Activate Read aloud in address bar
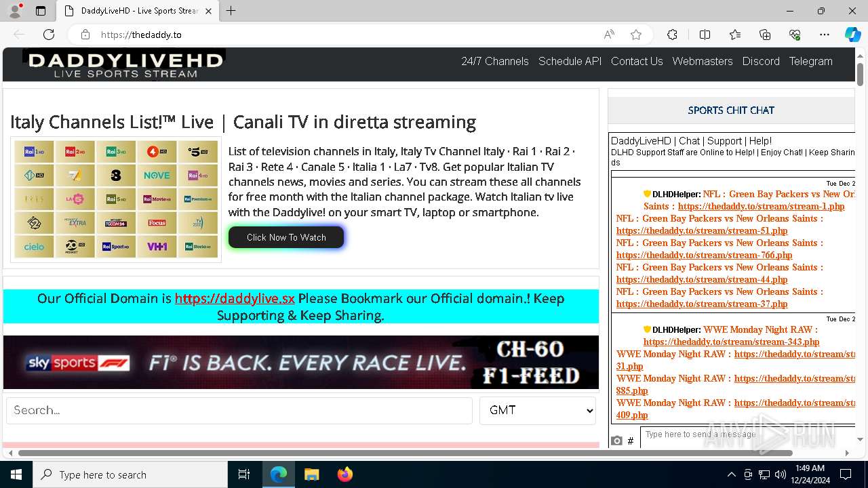Image resolution: width=868 pixels, height=488 pixels. coord(609,35)
